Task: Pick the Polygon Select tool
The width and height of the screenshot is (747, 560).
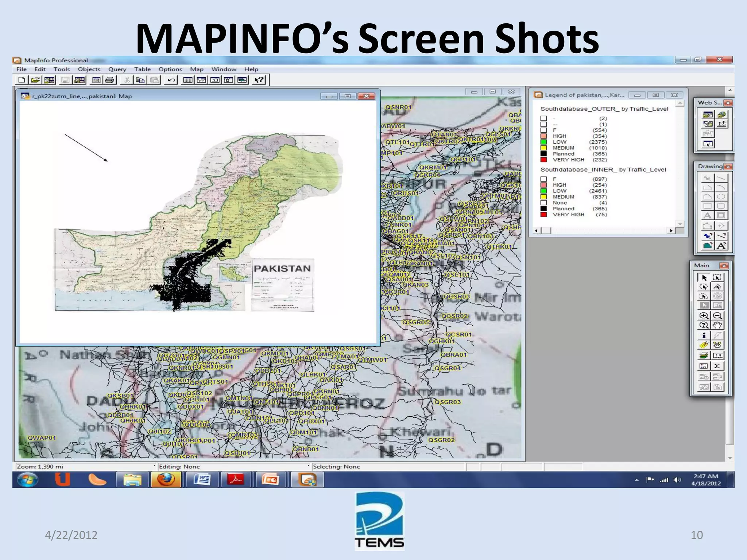Action: point(717,287)
